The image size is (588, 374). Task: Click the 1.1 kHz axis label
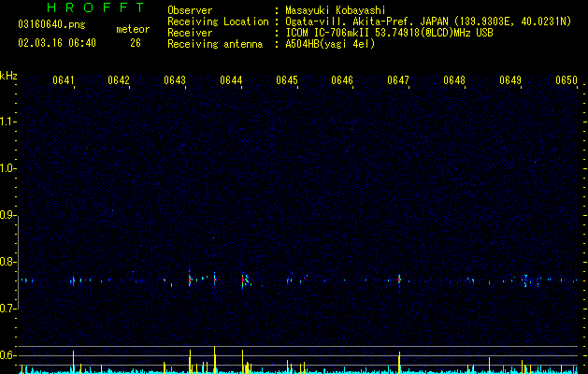click(7, 122)
